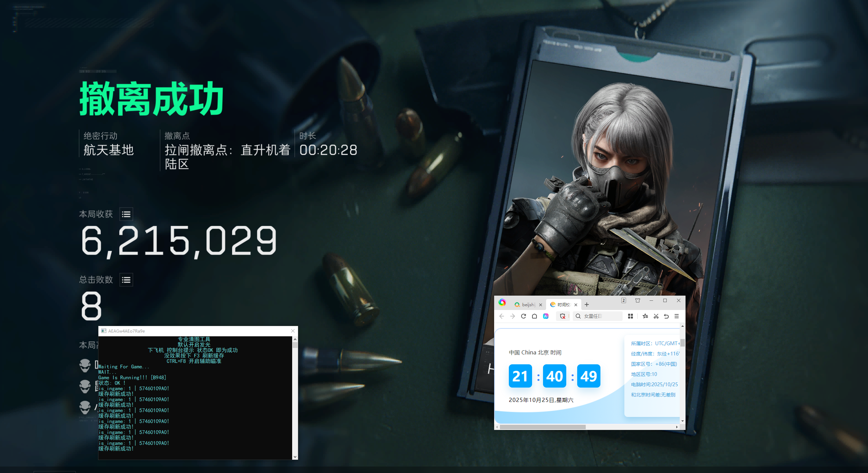Open the favorites star list
868x473 pixels.
pyautogui.click(x=645, y=316)
